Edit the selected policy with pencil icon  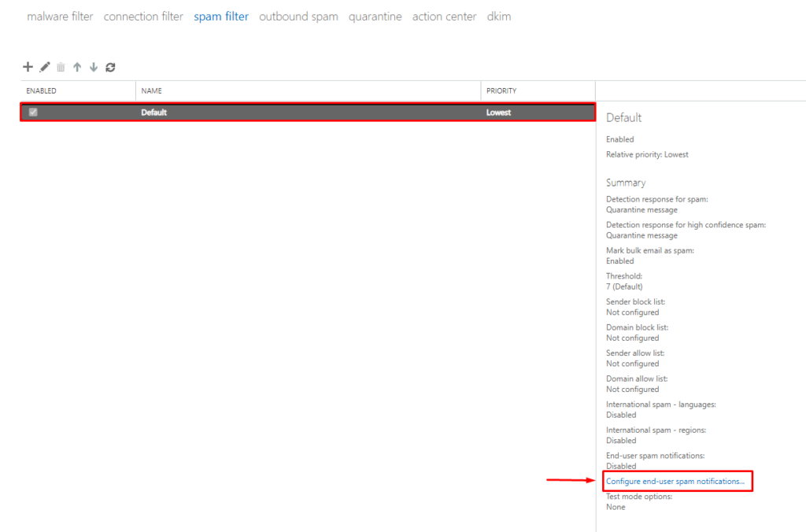coord(45,67)
